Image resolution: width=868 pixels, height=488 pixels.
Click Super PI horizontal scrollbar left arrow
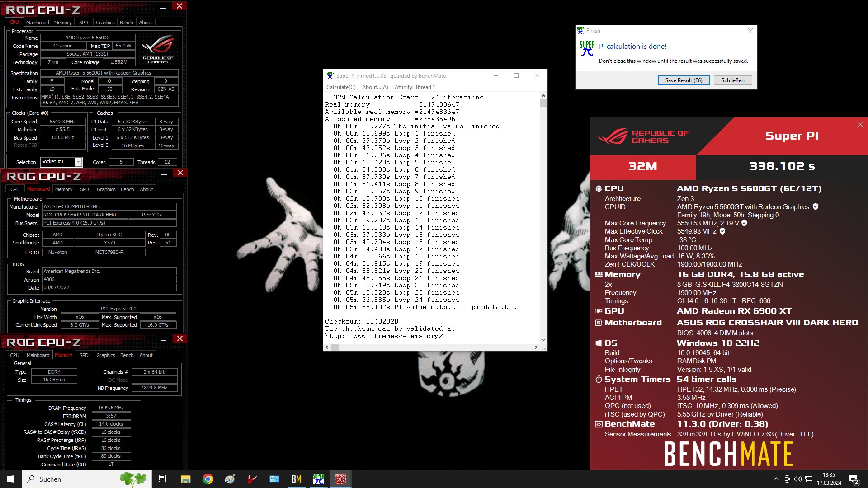pos(327,347)
